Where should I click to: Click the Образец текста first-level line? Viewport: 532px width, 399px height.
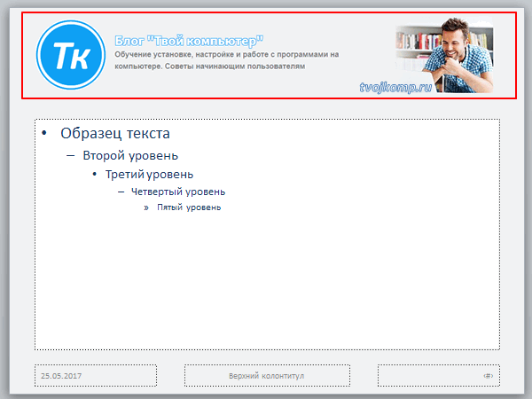point(115,133)
